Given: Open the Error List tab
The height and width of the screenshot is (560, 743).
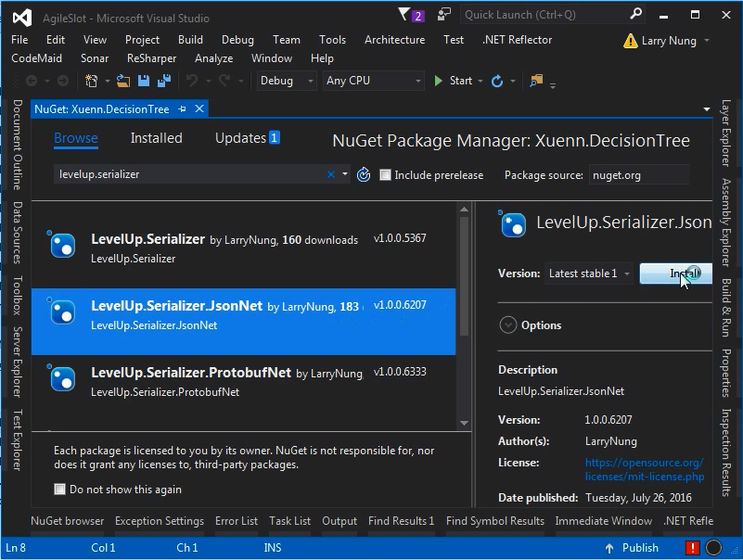Looking at the screenshot, I should (x=237, y=521).
